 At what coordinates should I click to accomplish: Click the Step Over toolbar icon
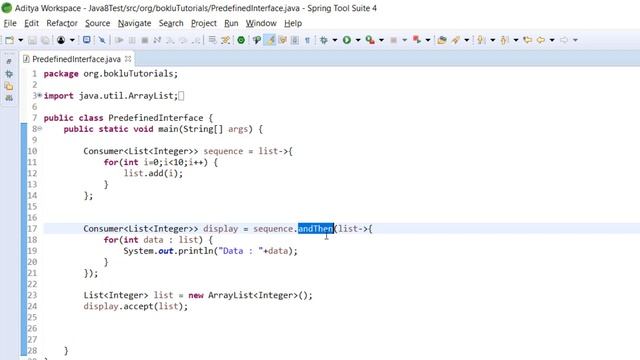183,40
